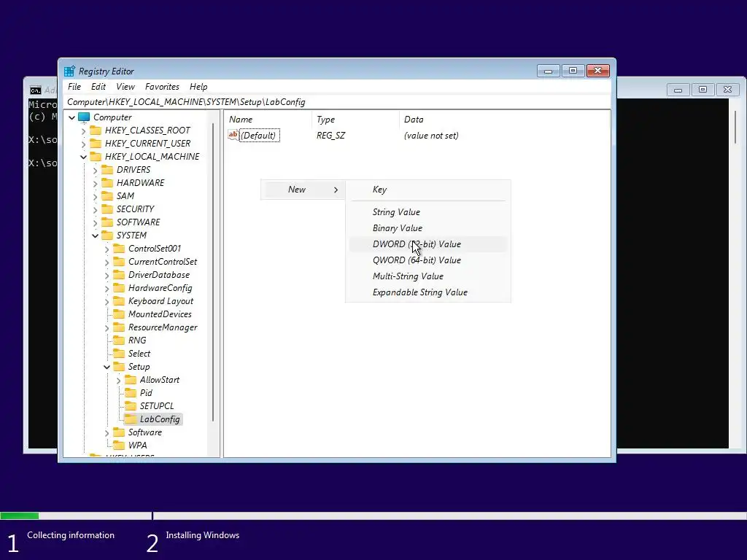Click the "(value not set)" data cell
Viewport: 747px width, 560px height.
(431, 135)
